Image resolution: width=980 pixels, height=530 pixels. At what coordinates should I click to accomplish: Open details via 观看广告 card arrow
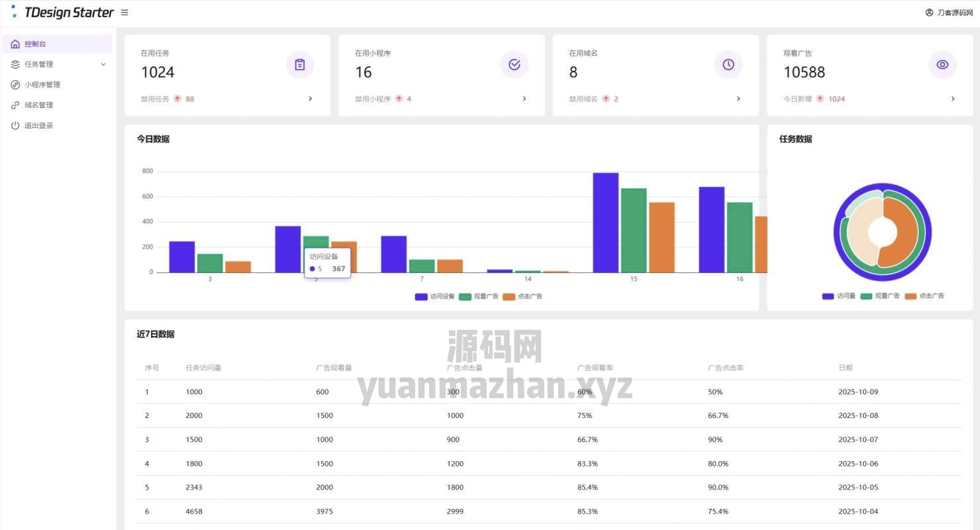click(952, 98)
